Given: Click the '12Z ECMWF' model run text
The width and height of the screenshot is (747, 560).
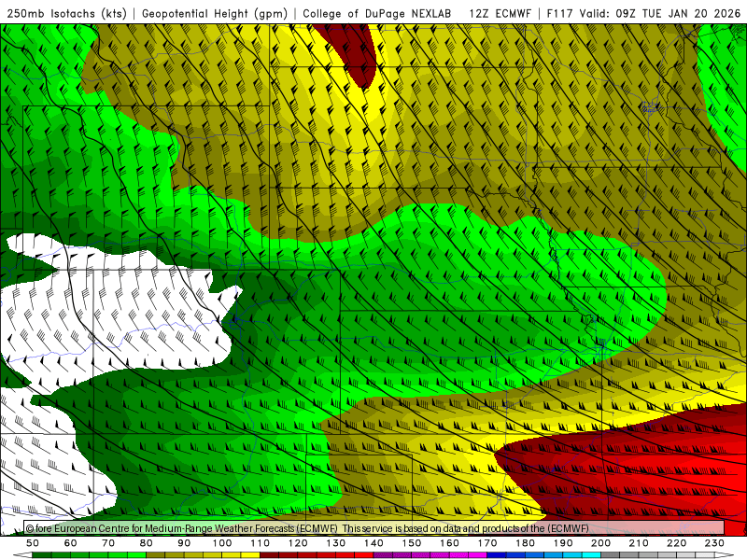Looking at the screenshot, I should pos(500,13).
